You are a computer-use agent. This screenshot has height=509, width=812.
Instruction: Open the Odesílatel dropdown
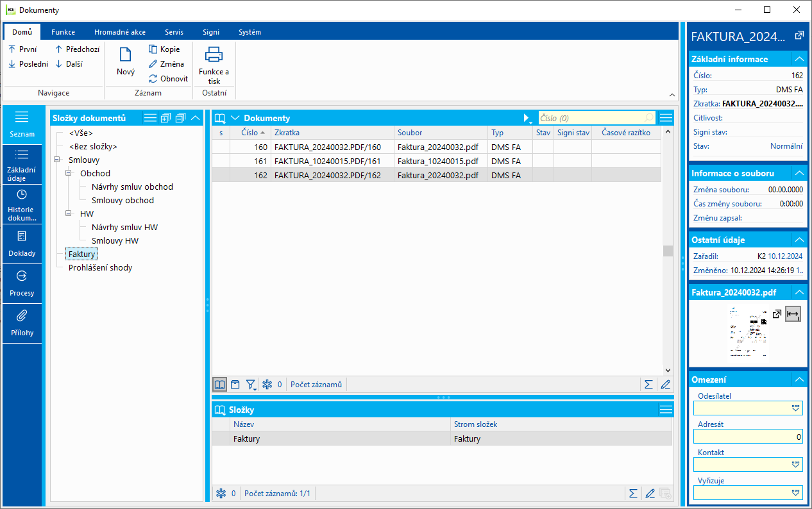click(x=796, y=408)
